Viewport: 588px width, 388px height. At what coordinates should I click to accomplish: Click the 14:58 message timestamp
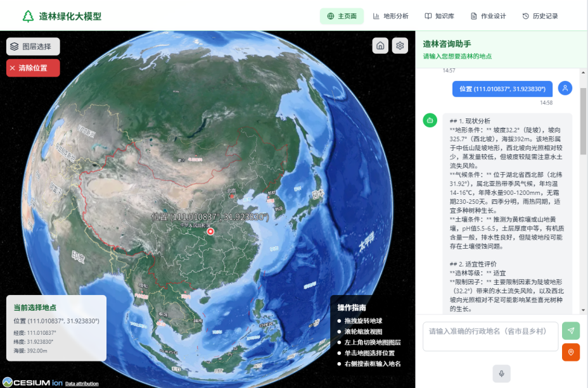pos(546,103)
